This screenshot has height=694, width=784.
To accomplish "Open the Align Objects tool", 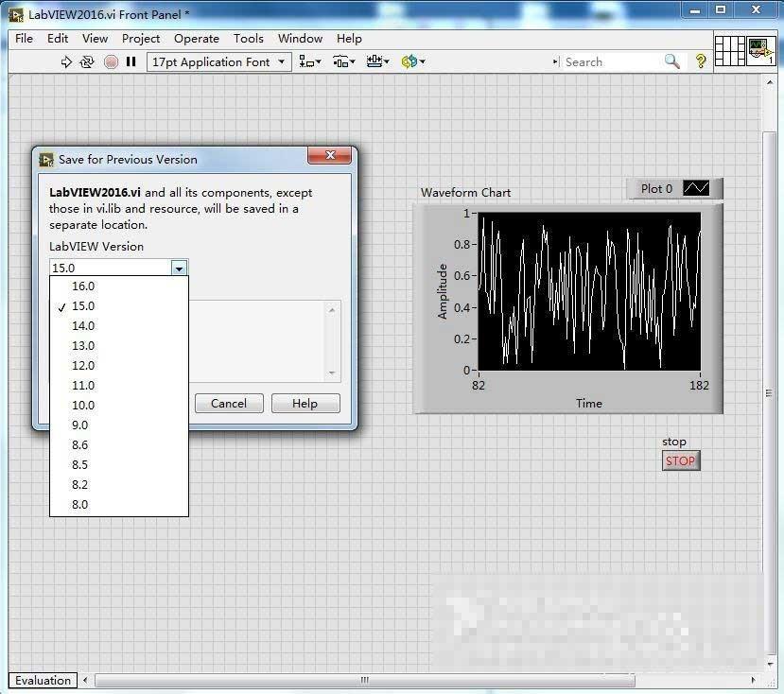I will 309,62.
